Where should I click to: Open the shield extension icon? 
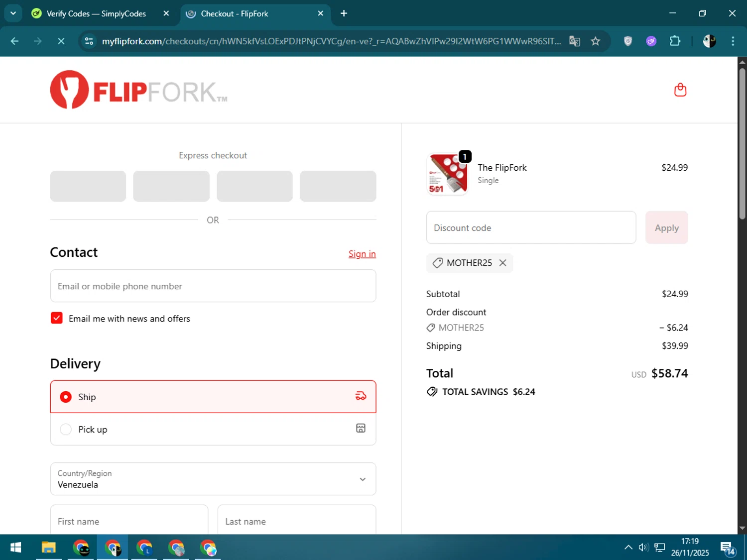[x=628, y=41]
